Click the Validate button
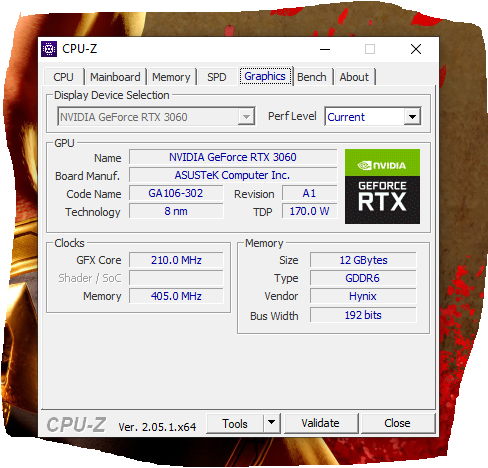The image size is (488, 468). 321,423
